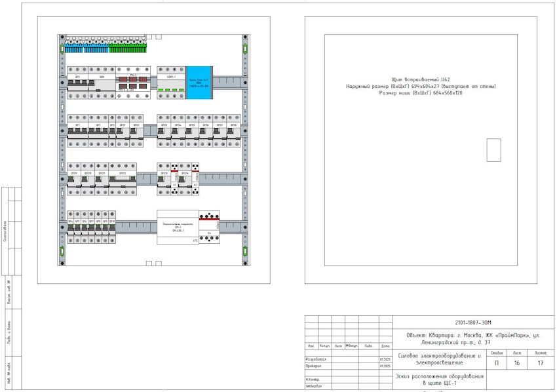Click the power limiter OM-1 device
557x392 pixels.
(177, 227)
